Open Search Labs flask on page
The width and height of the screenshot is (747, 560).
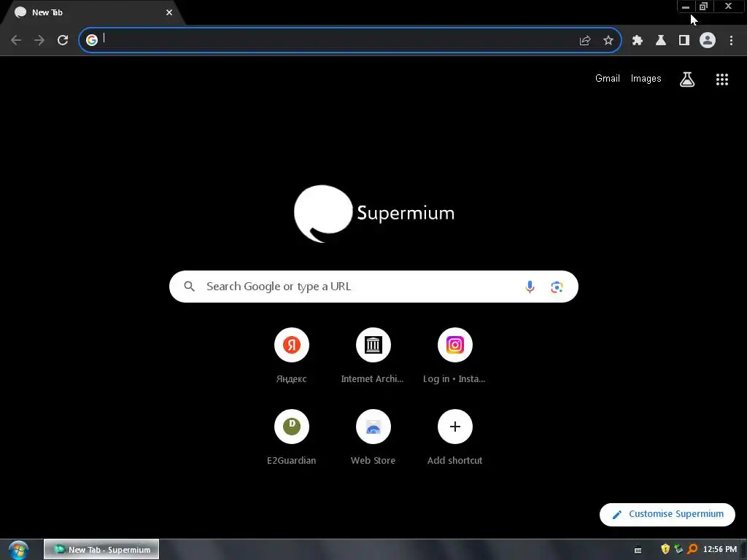tap(687, 79)
